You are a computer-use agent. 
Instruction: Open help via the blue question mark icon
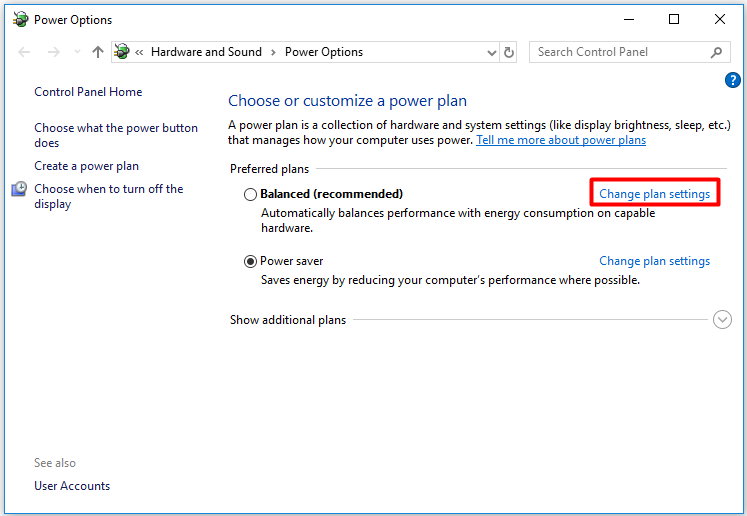[x=733, y=80]
